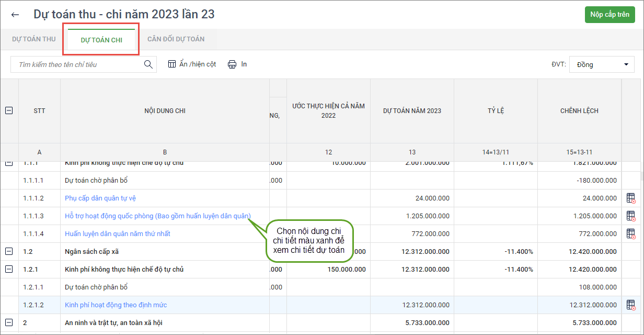Click the search magnifier icon
644x335 pixels.
click(x=148, y=64)
